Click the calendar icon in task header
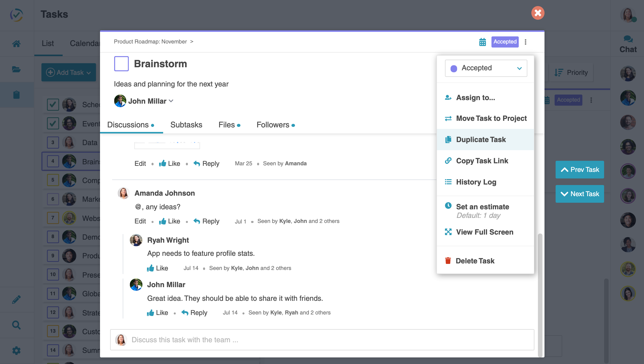This screenshot has height=364, width=644. point(482,42)
